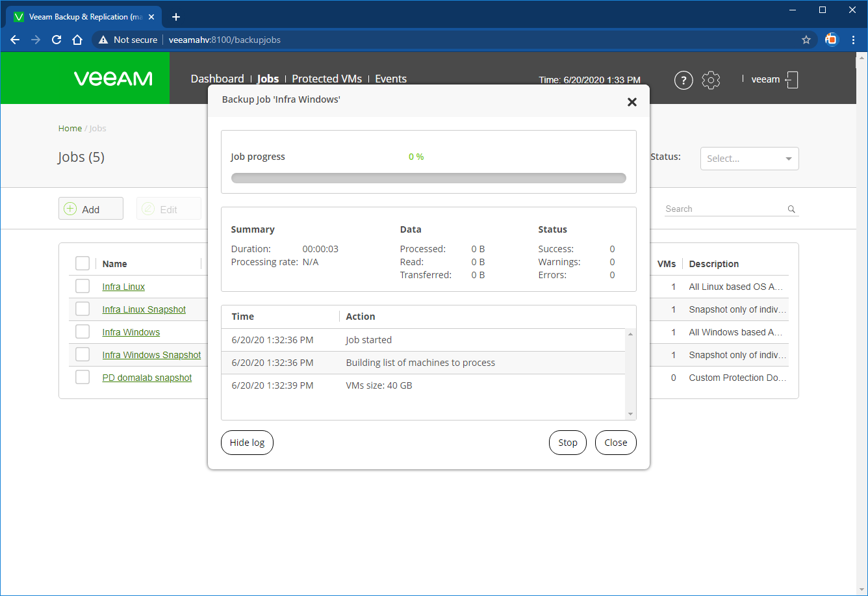868x596 pixels.
Task: Check the PD domalab snapshot checkbox
Action: [x=83, y=377]
